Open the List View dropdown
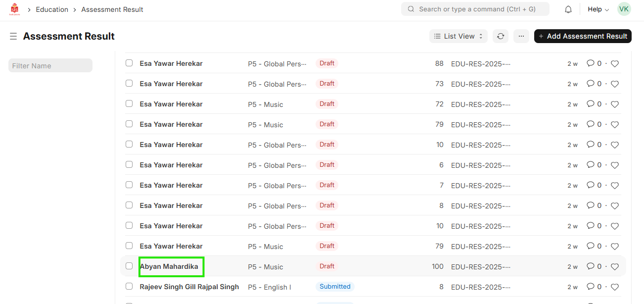 459,36
